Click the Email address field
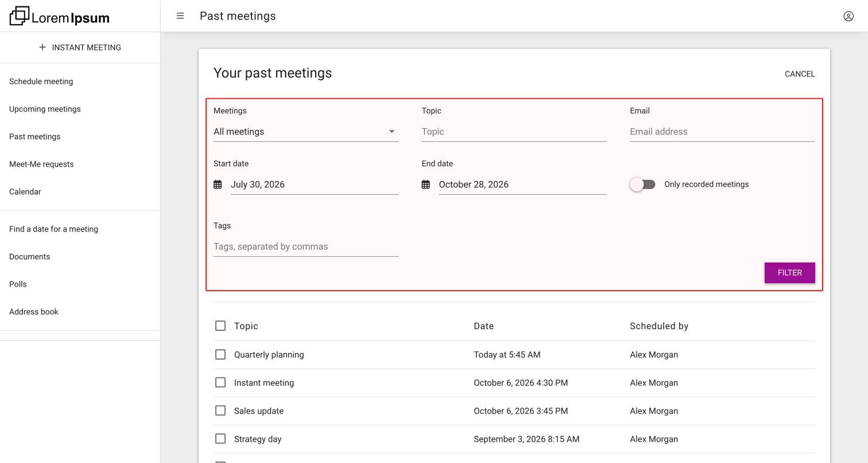 click(x=722, y=132)
